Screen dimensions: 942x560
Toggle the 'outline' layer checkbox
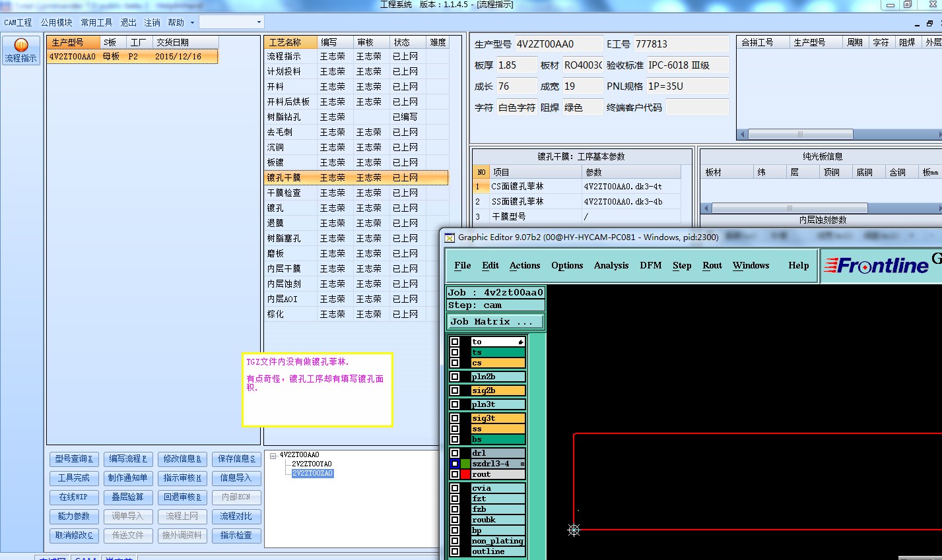coord(455,551)
